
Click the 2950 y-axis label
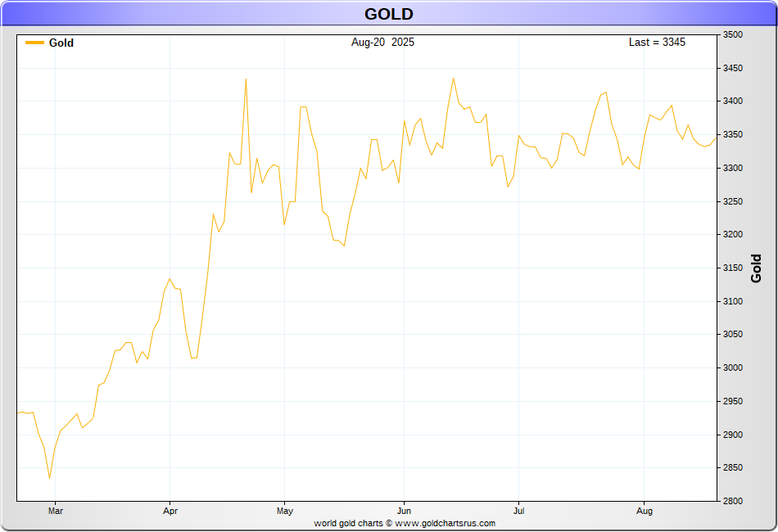pos(733,401)
